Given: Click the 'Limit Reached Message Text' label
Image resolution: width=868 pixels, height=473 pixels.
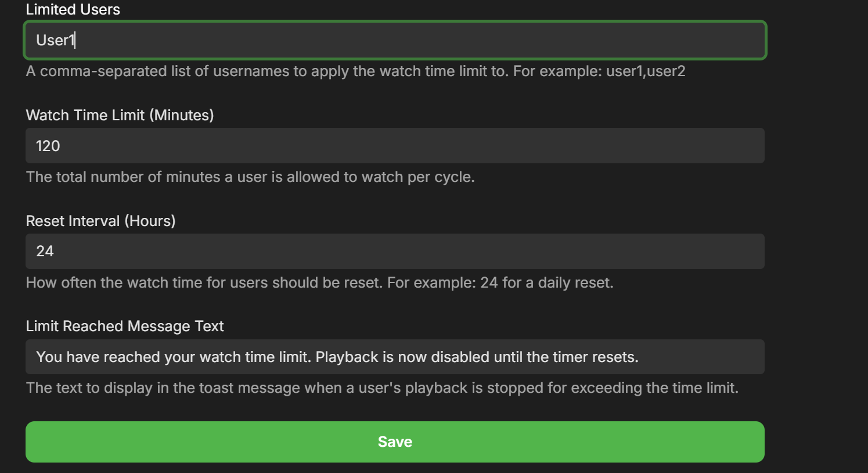Looking at the screenshot, I should click(125, 326).
